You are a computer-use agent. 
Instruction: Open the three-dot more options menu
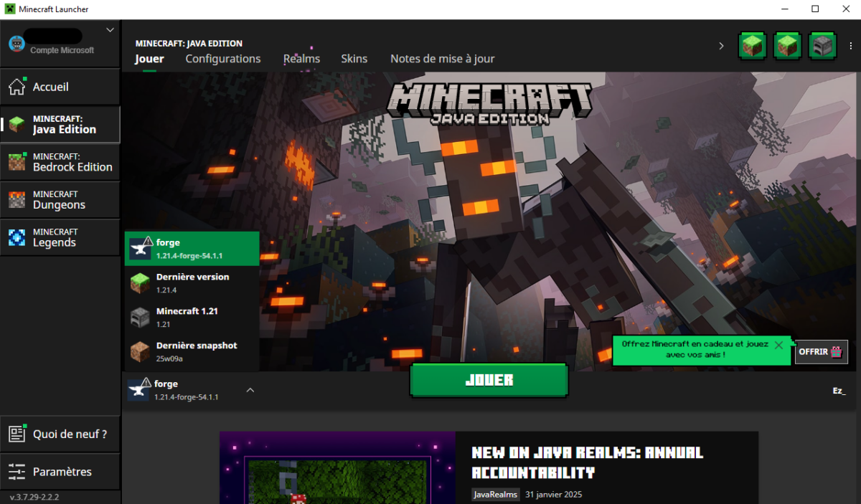(x=850, y=45)
